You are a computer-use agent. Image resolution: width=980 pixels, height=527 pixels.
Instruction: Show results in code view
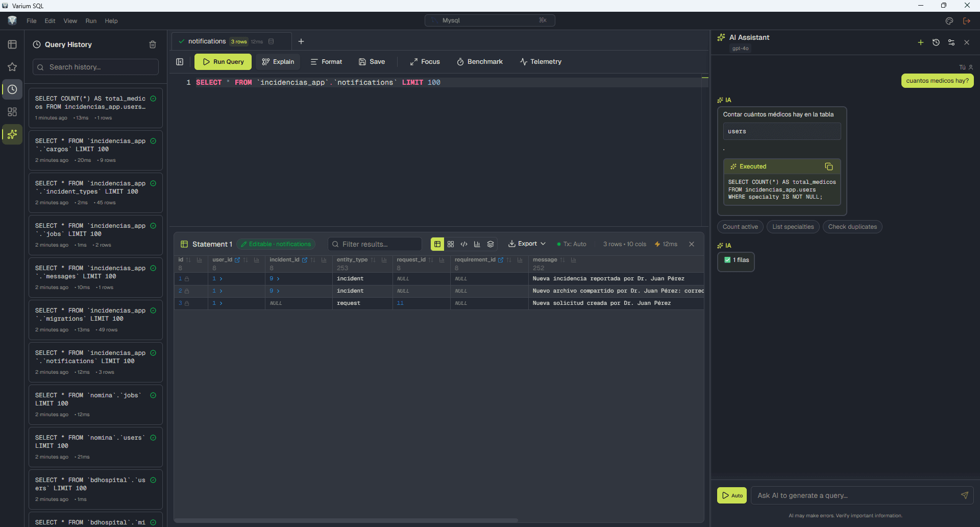(464, 244)
